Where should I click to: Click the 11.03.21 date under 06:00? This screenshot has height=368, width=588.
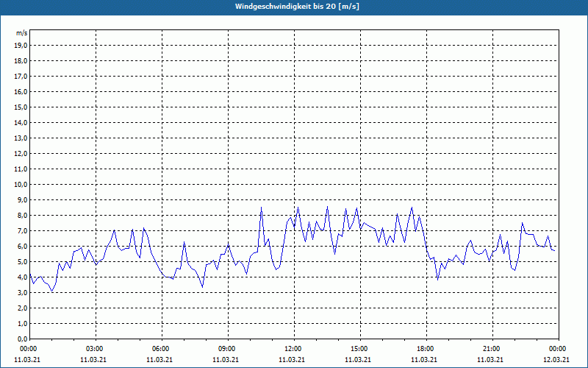click(159, 359)
